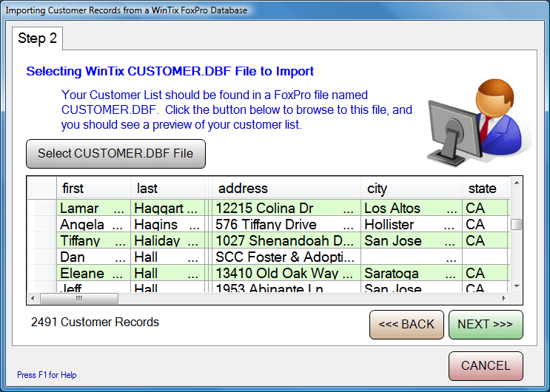This screenshot has height=392, width=550.
Task: Click the horizontal scrollbar left arrow
Action: click(33, 298)
